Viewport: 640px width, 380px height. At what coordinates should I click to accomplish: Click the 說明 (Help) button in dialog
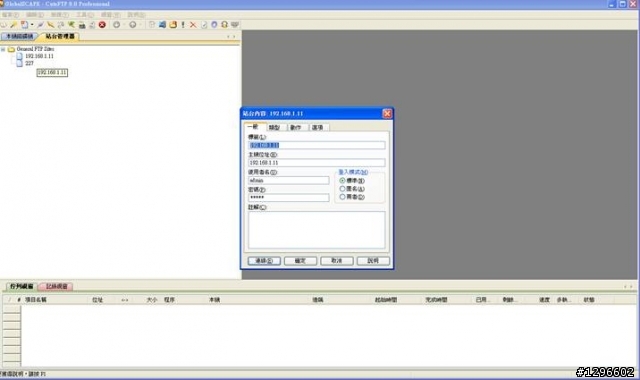pyautogui.click(x=373, y=261)
